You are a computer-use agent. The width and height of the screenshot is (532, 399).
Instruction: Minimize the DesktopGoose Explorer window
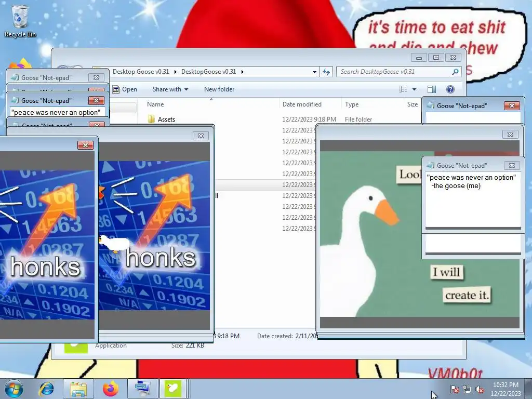pyautogui.click(x=419, y=57)
